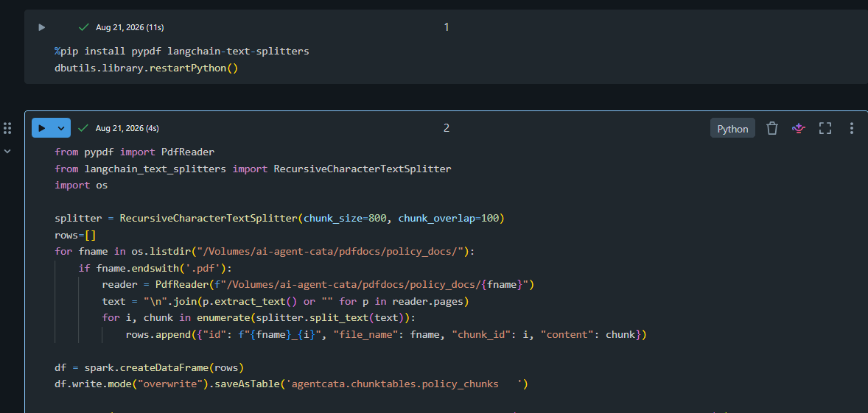This screenshot has height=413, width=868.
Task: Run cell 1 with its play icon
Action: click(41, 27)
